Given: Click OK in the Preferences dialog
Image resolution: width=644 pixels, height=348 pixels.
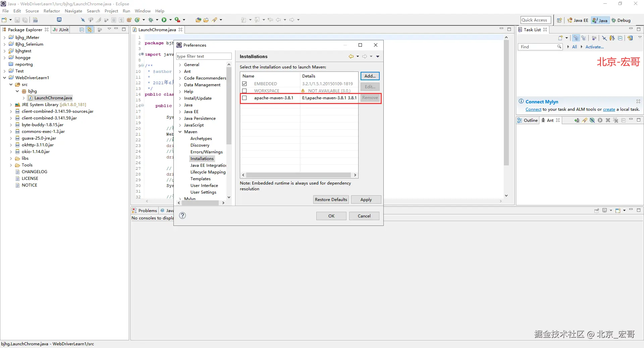Looking at the screenshot, I should tap(331, 216).
